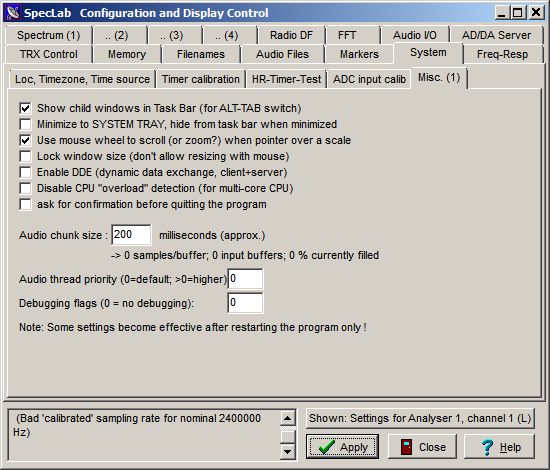The height and width of the screenshot is (470, 550).
Task: Open the Audio Files tab
Action: (x=282, y=54)
